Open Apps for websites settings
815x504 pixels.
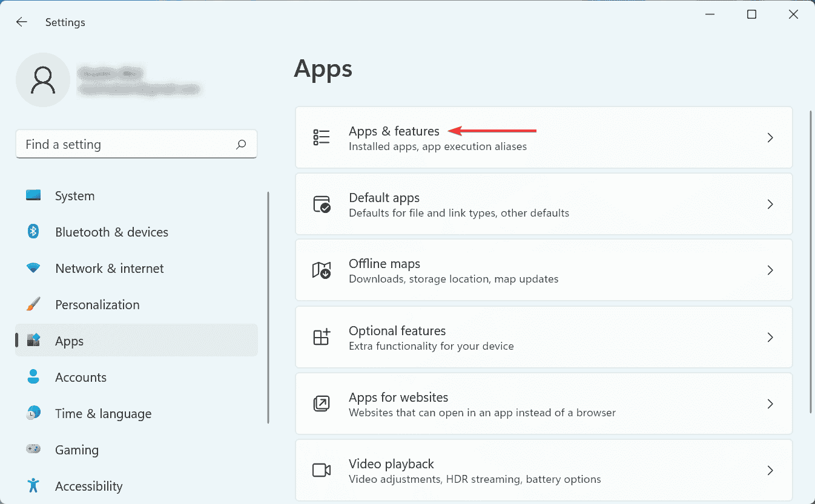(x=544, y=404)
